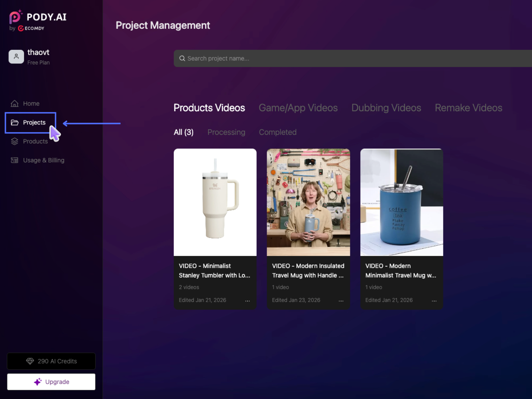
Task: Select the Remake Videos tab
Action: tap(468, 108)
